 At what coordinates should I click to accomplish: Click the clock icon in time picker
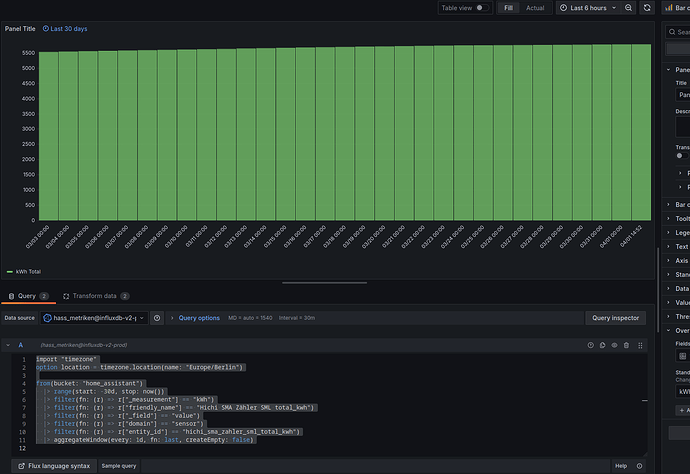click(563, 8)
